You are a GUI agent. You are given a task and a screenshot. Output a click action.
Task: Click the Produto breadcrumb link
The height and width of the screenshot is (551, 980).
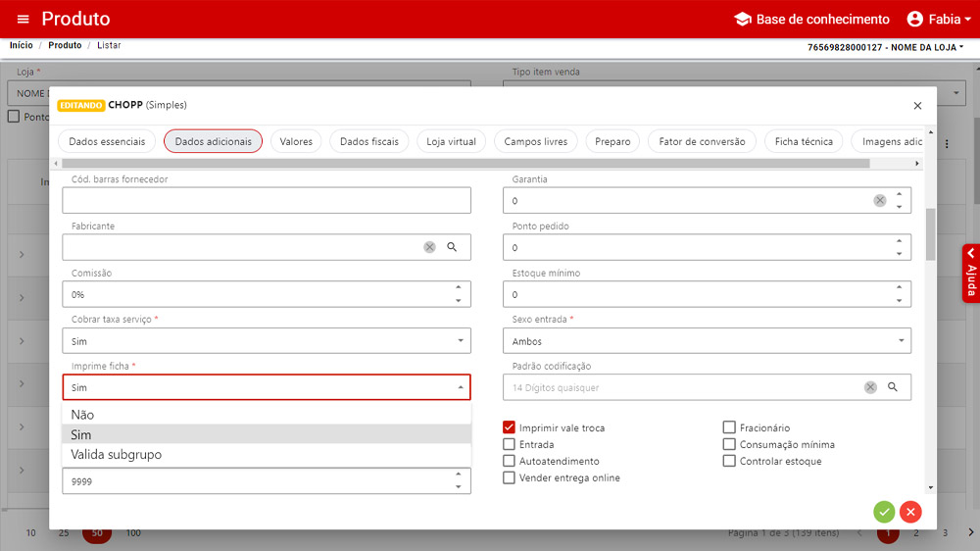click(65, 46)
